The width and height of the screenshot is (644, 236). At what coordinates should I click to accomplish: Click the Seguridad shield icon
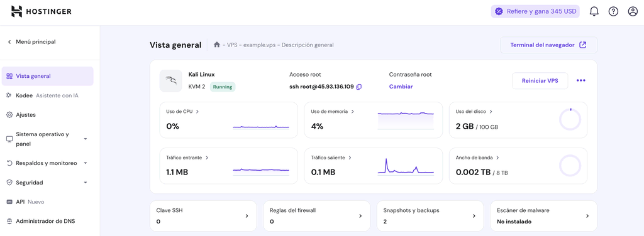tap(9, 182)
